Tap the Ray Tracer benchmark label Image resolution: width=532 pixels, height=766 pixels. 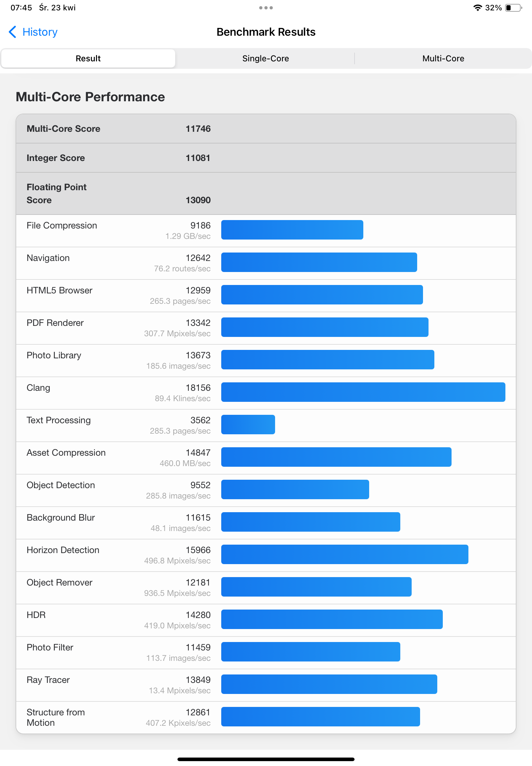pyautogui.click(x=48, y=679)
